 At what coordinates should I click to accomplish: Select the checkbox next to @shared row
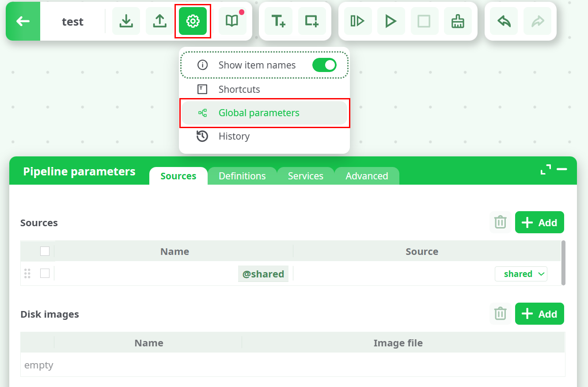tap(45, 273)
